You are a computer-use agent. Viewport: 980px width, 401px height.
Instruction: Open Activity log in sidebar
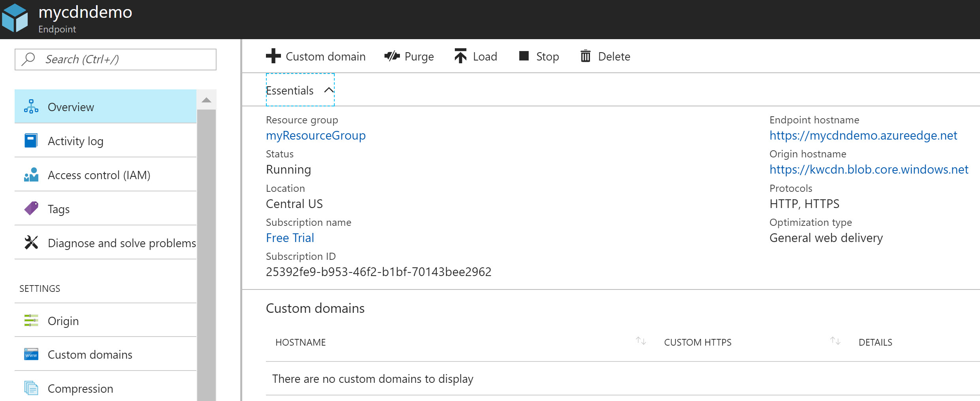pyautogui.click(x=106, y=141)
